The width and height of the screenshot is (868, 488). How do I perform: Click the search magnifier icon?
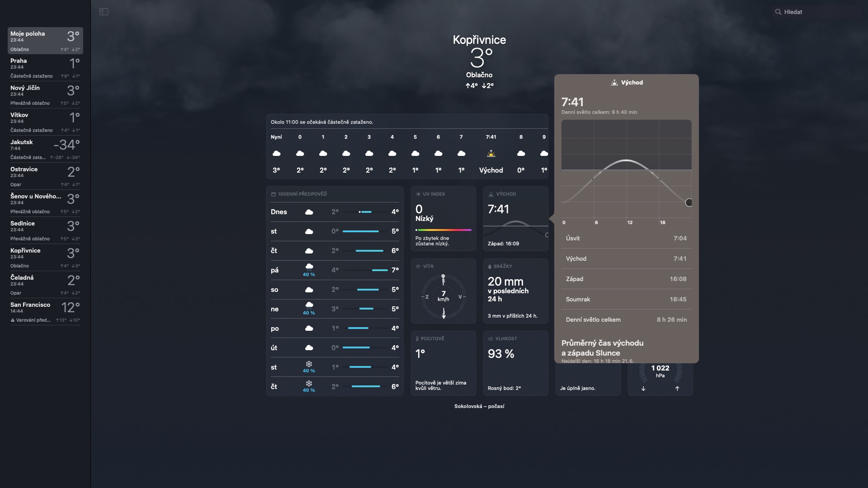coord(778,12)
